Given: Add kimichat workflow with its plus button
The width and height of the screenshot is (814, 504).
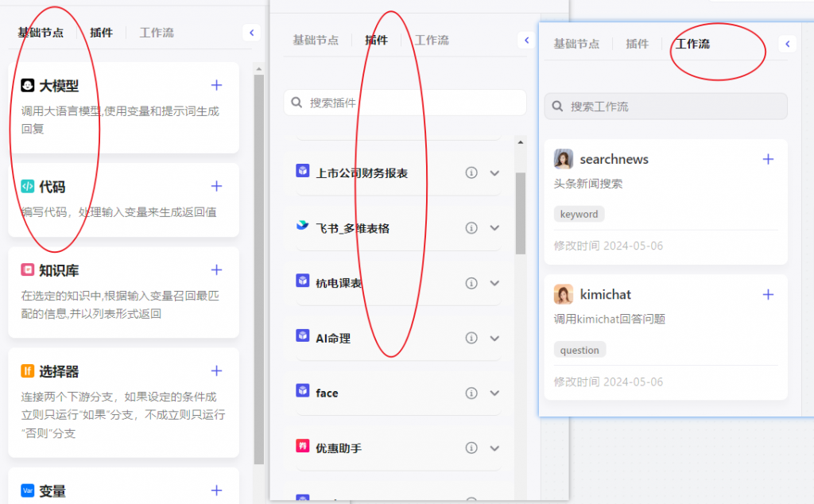Looking at the screenshot, I should point(768,293).
